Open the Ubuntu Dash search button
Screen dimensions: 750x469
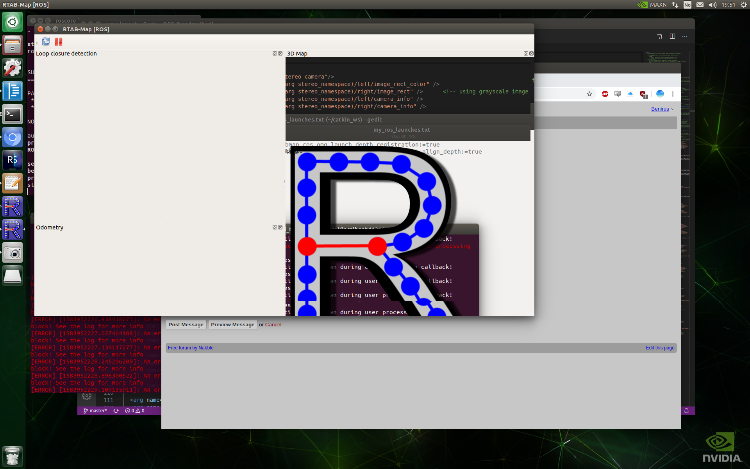click(x=13, y=21)
